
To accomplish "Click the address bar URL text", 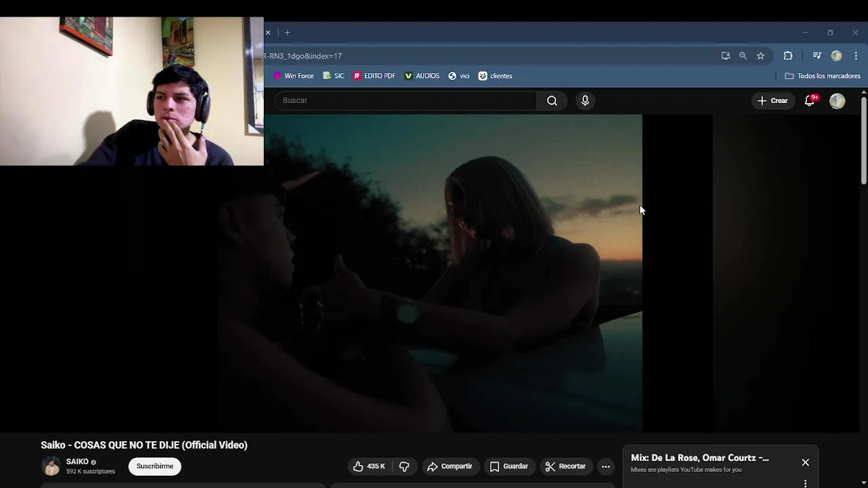I will pyautogui.click(x=303, y=56).
